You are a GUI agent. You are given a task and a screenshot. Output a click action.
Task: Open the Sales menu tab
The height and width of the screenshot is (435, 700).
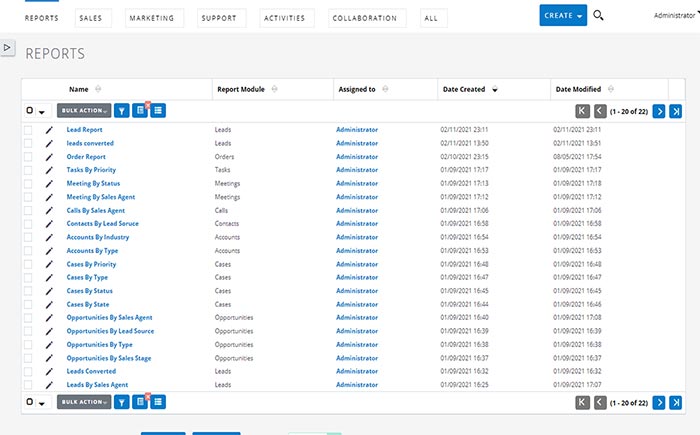click(91, 18)
